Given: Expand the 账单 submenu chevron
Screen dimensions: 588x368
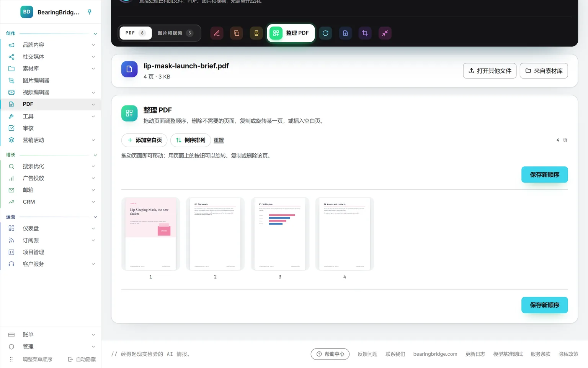Looking at the screenshot, I should click(x=93, y=335).
